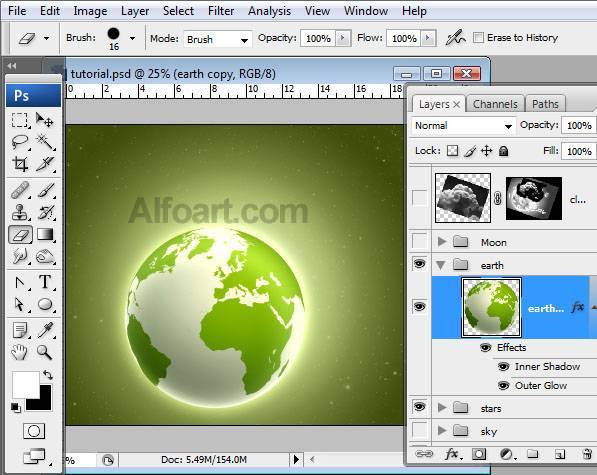Select the Ellipse shape tool

[x=45, y=304]
